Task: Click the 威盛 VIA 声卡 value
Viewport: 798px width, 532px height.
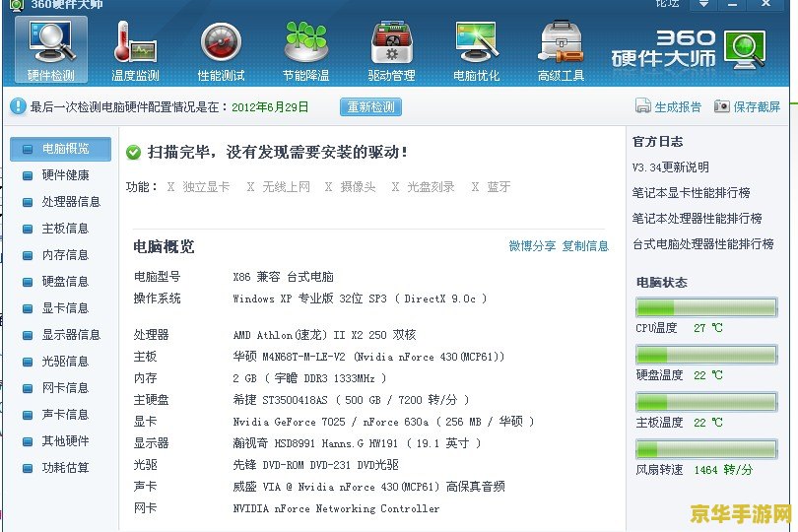Action: point(369,487)
